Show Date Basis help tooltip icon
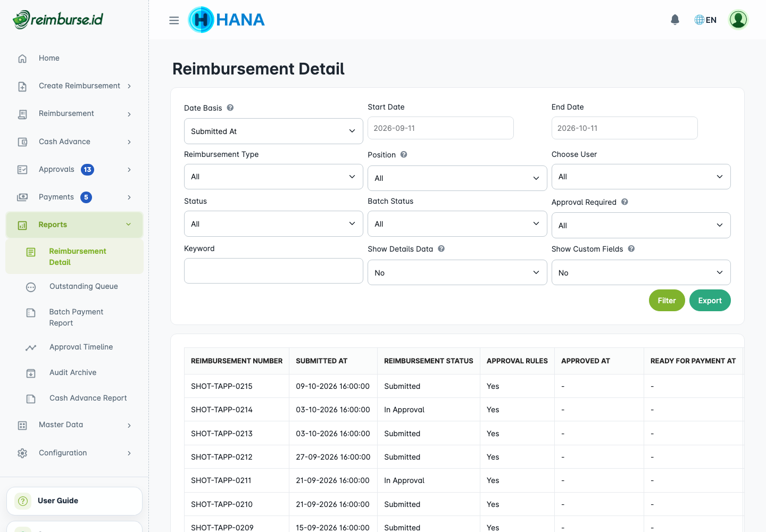Image resolution: width=766 pixels, height=532 pixels. click(x=230, y=107)
